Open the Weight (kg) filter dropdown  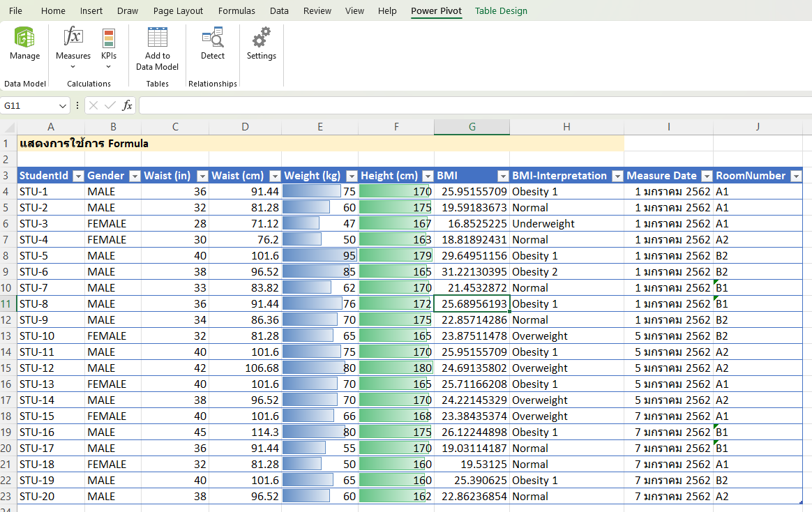coord(352,176)
